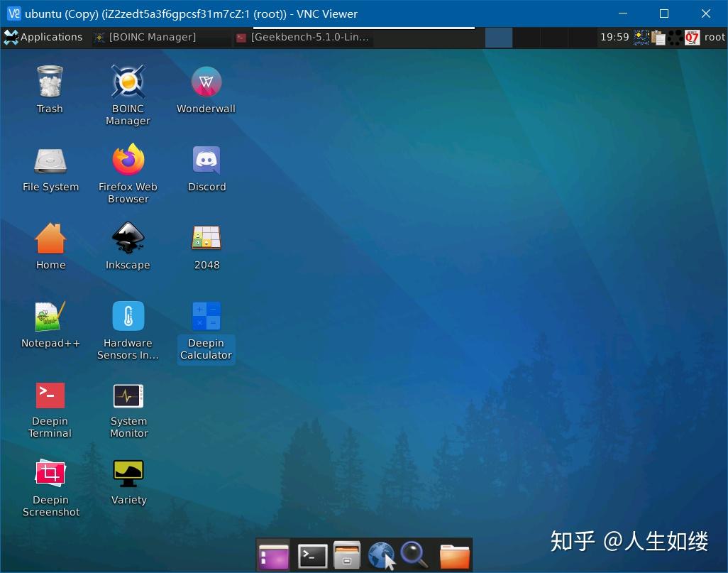
Task: Open the clipboard manager tray icon
Action: 658,37
